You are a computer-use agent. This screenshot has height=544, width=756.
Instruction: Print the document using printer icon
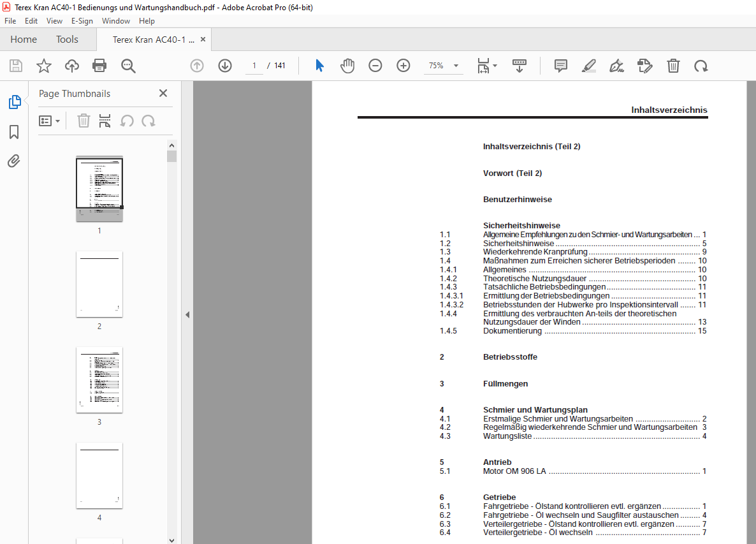(x=99, y=66)
